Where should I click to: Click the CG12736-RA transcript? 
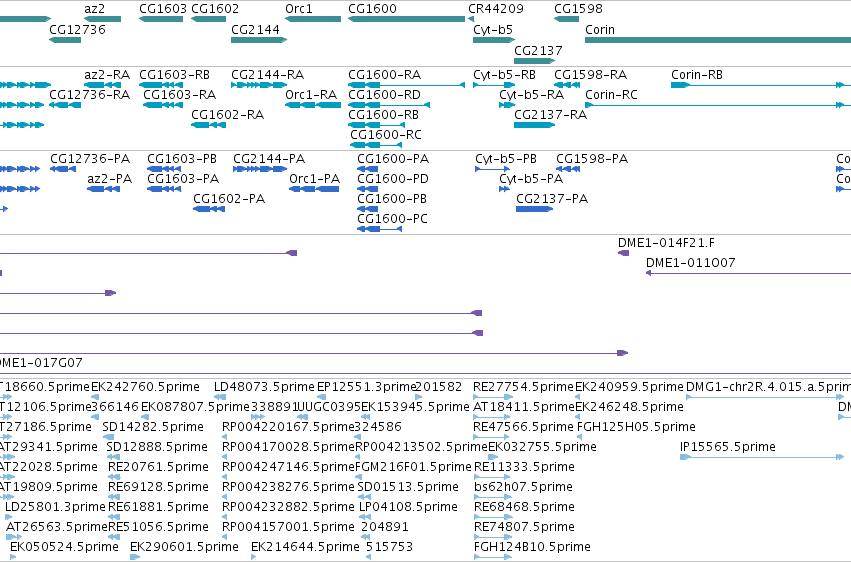(x=65, y=105)
